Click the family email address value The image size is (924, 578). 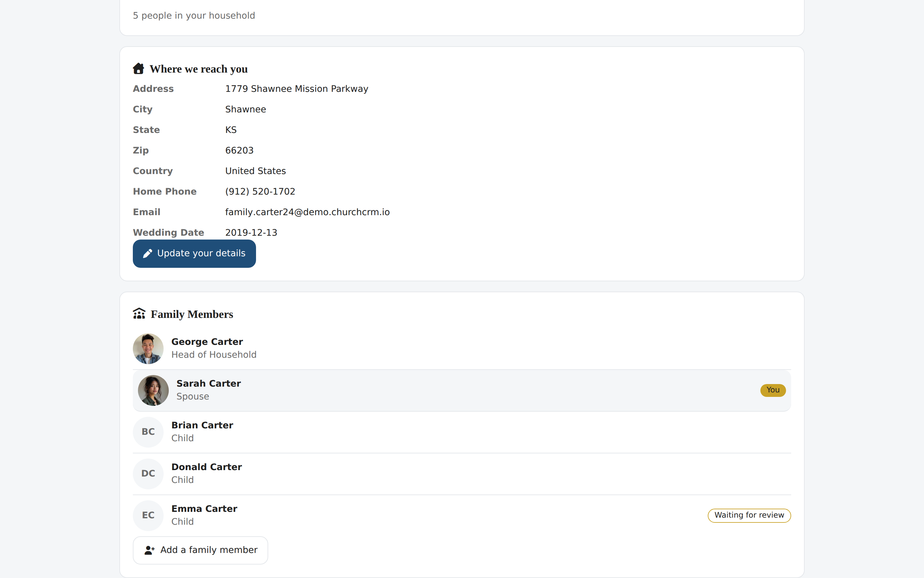[x=307, y=212]
